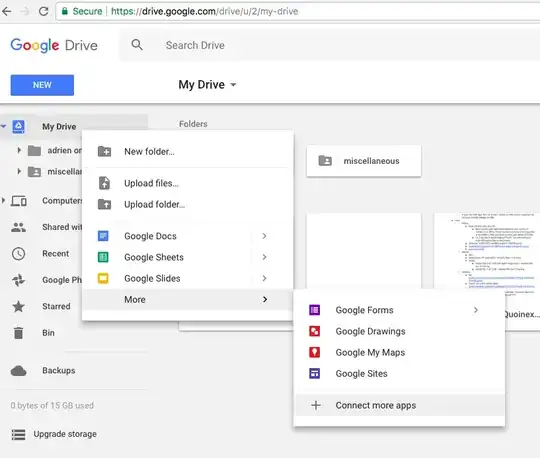Click the Bin trash icon

coord(19,333)
